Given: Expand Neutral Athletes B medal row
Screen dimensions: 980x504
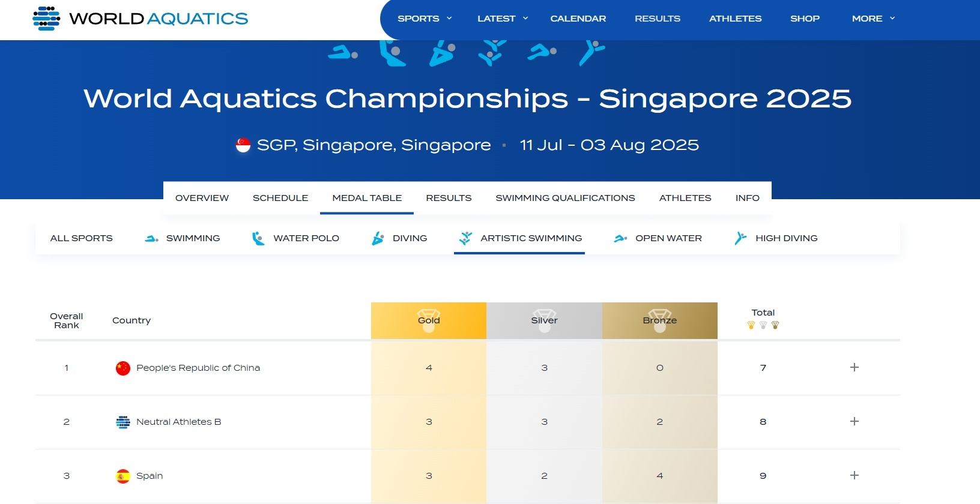Looking at the screenshot, I should click(x=854, y=421).
